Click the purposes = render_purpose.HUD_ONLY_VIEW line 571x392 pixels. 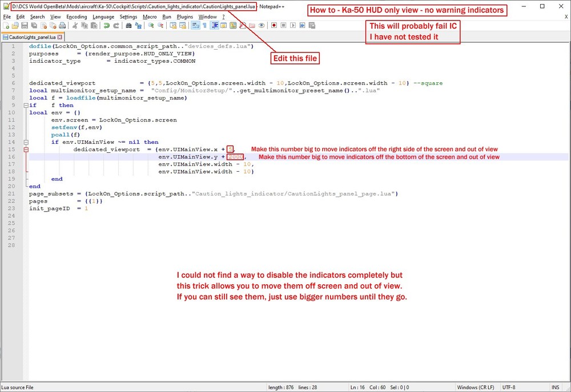coord(112,54)
